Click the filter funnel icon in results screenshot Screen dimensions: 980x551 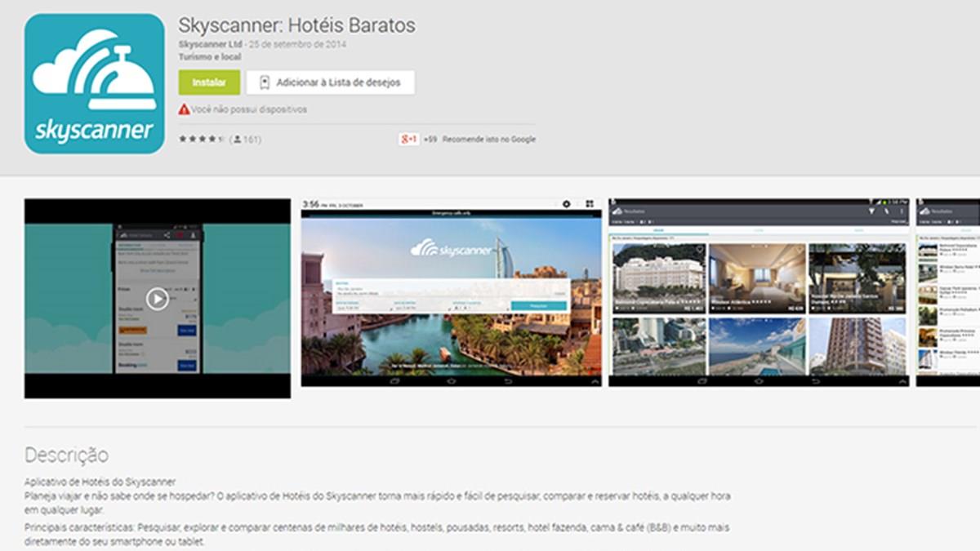pyautogui.click(x=871, y=211)
